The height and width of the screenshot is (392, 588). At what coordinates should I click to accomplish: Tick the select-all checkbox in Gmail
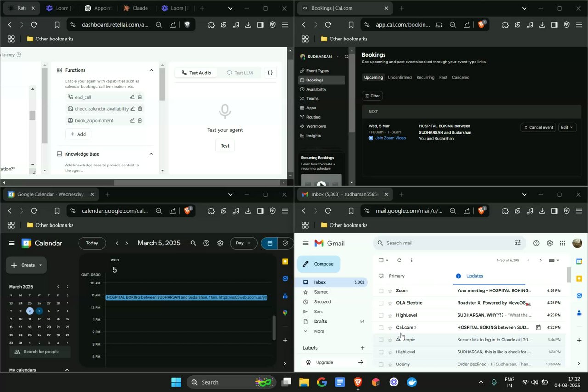pos(381,260)
